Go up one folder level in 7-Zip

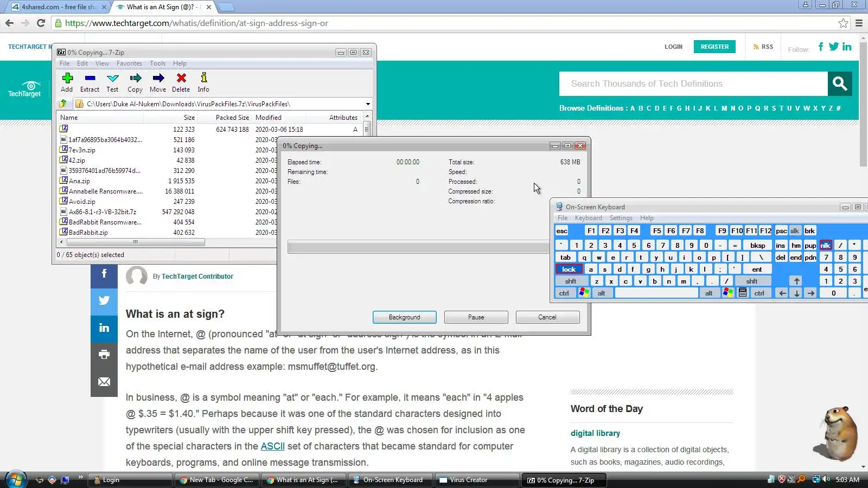tap(63, 104)
